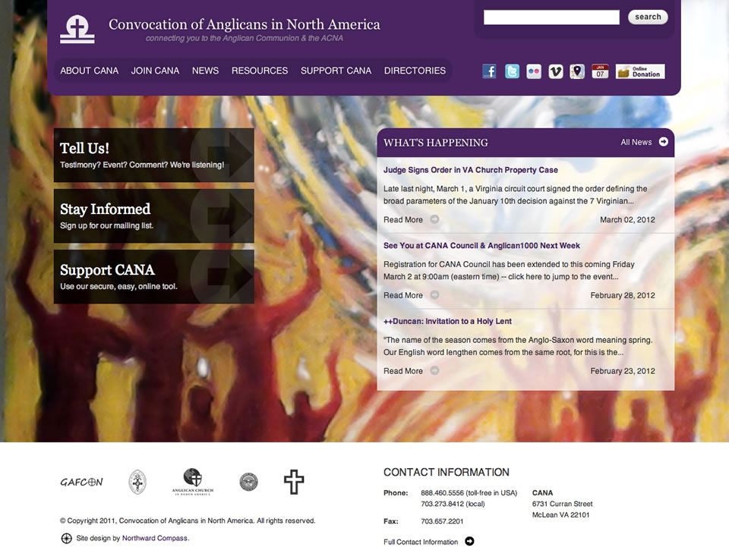Follow the Northward Compass link

coord(155,538)
